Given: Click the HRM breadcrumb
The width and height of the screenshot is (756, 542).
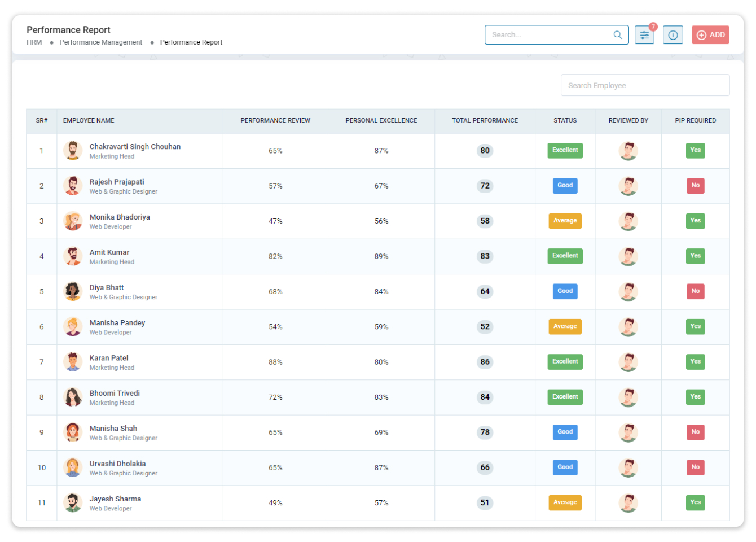Looking at the screenshot, I should (34, 42).
